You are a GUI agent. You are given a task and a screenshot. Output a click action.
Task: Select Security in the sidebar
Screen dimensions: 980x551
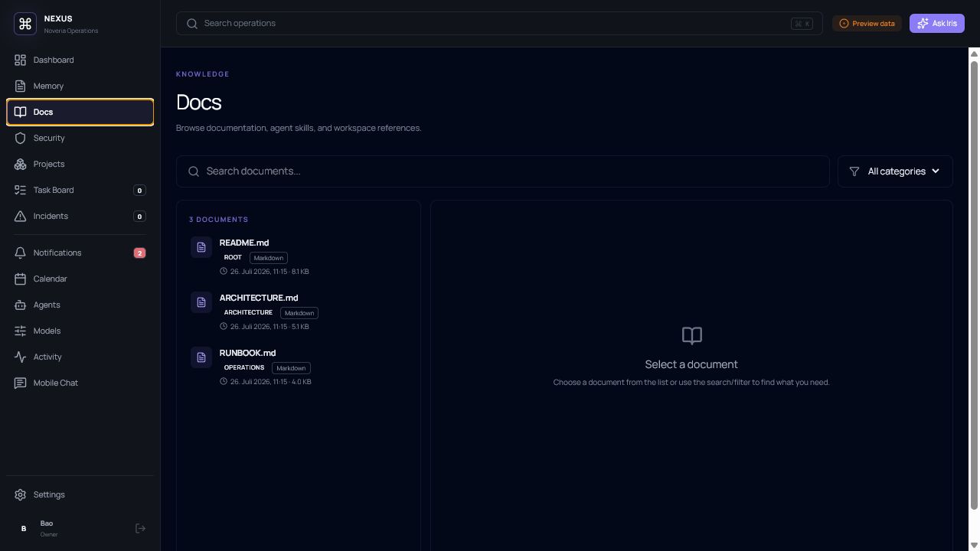pos(80,138)
